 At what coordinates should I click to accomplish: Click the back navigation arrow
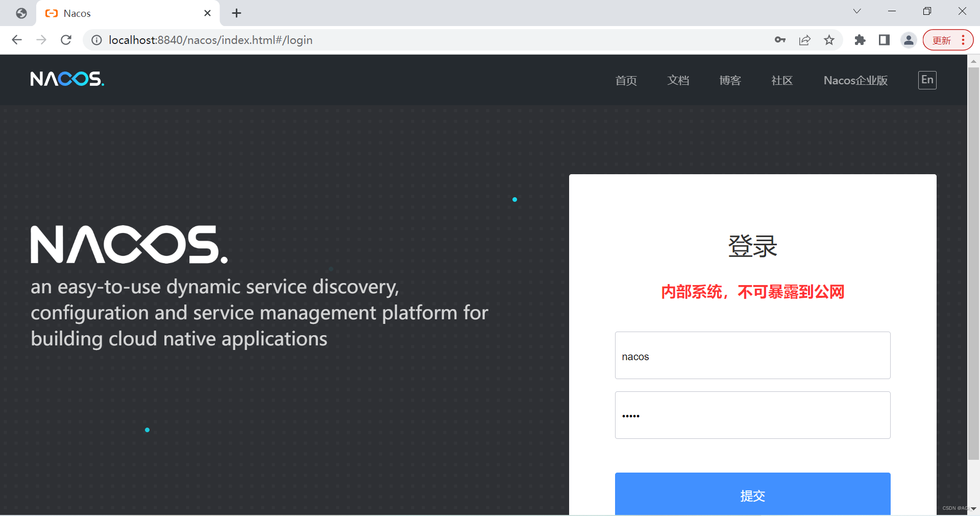(17, 40)
